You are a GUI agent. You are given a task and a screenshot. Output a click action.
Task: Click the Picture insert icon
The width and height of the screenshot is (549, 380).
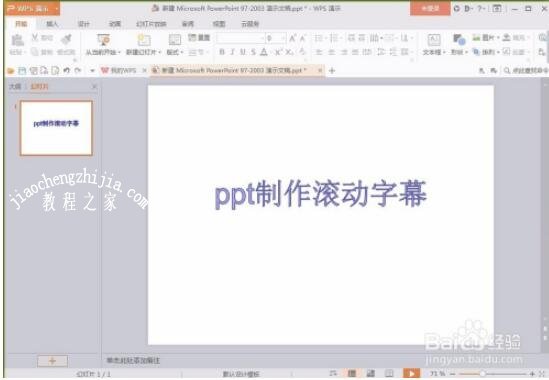[476, 37]
